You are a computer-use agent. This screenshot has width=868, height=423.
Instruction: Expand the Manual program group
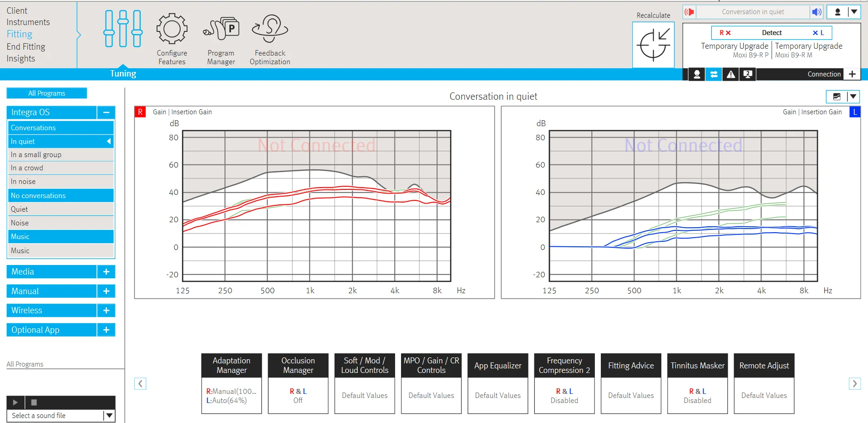coord(106,291)
